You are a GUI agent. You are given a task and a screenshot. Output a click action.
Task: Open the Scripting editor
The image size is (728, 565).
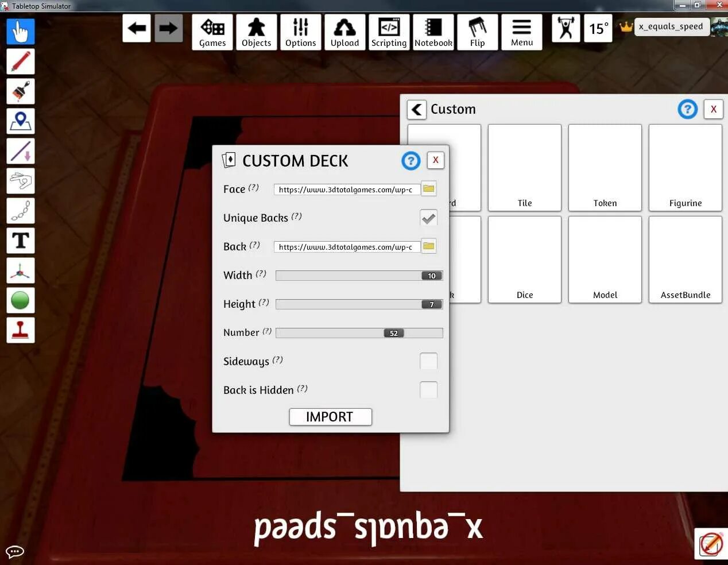click(389, 32)
